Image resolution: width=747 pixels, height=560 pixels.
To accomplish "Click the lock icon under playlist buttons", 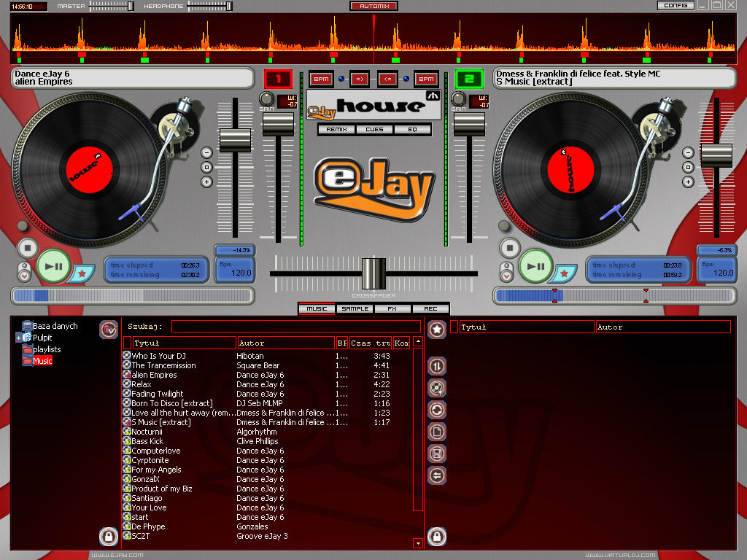I will point(437,537).
